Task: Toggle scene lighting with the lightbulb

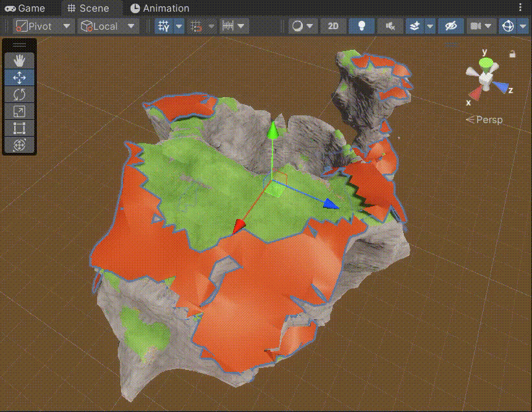Action: [x=362, y=26]
